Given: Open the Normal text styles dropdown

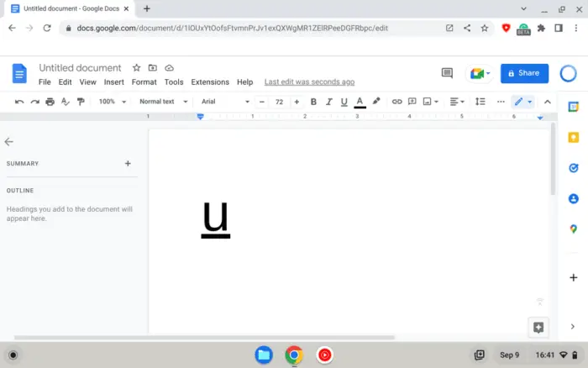Looking at the screenshot, I should pos(163,102).
